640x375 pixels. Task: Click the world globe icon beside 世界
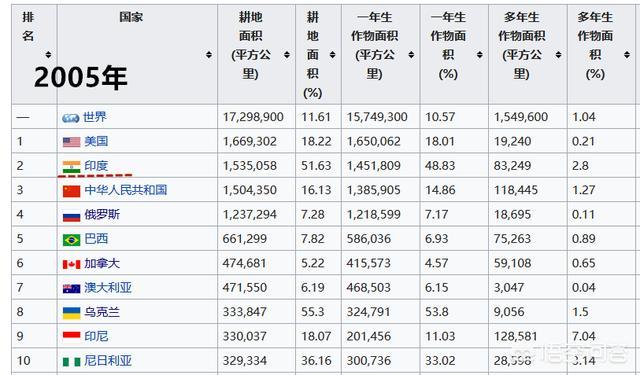(71, 118)
